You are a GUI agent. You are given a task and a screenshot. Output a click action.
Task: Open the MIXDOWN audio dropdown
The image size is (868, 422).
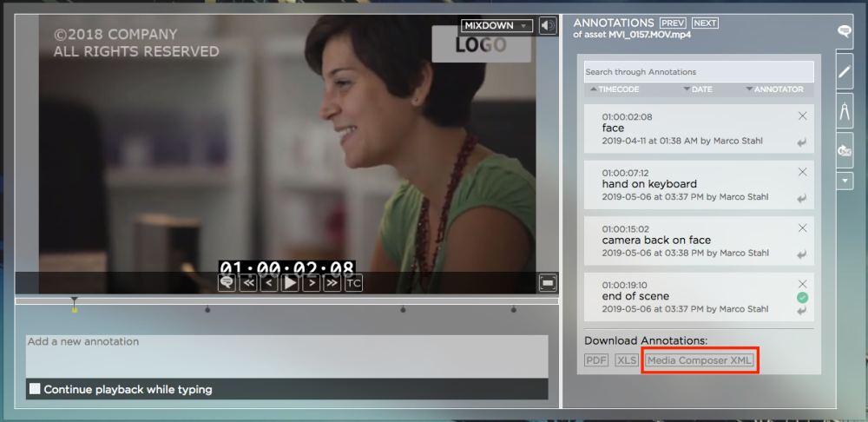[x=496, y=26]
